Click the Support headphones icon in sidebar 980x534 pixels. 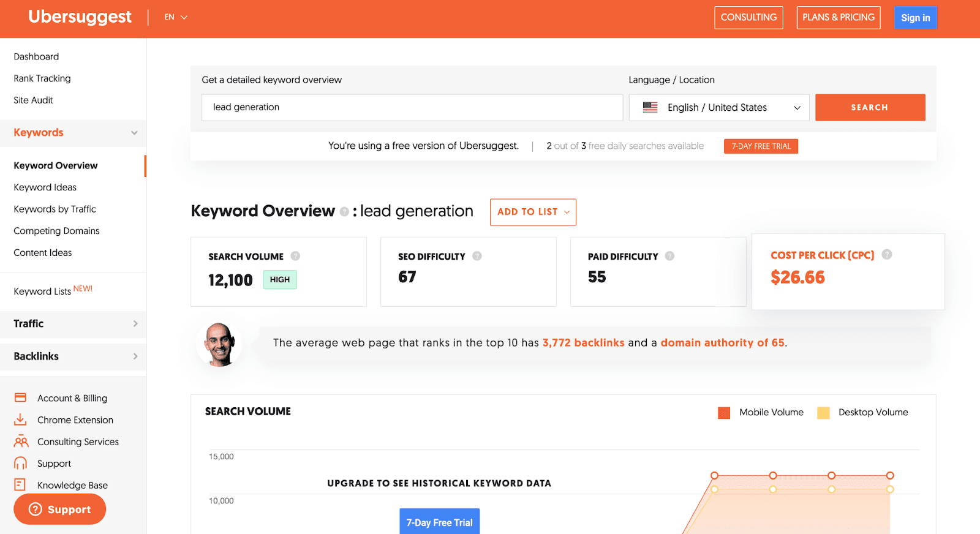20,464
